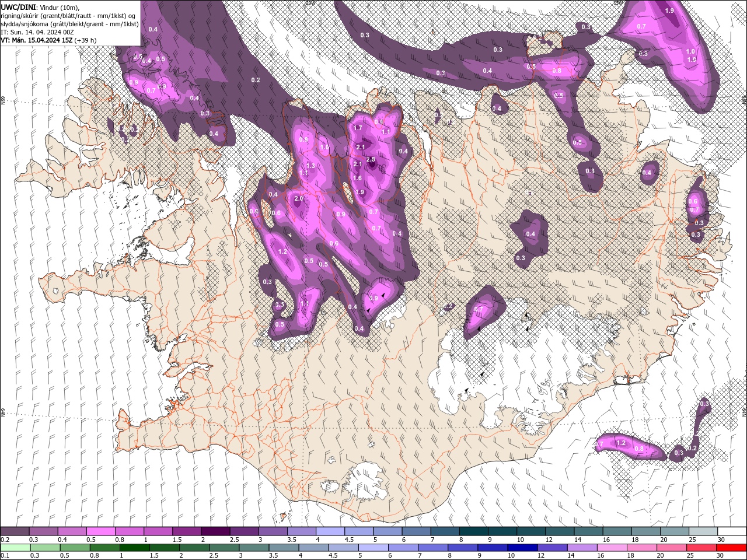Select the 2.0 precipitation value on the map

299,199
